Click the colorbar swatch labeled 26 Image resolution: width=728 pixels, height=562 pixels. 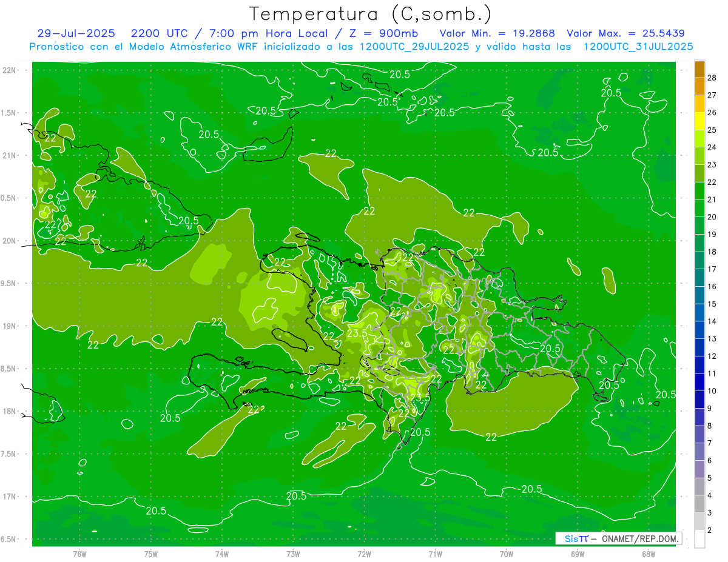click(699, 104)
